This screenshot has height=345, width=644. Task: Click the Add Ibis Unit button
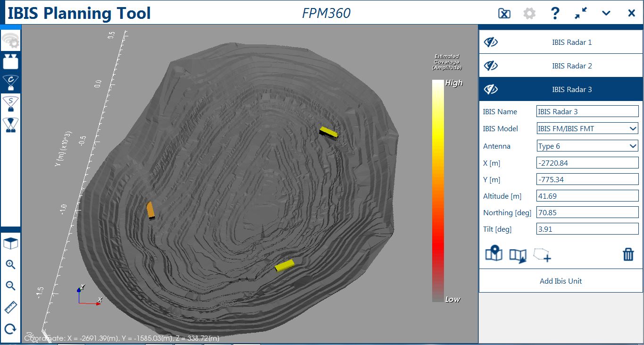561,281
